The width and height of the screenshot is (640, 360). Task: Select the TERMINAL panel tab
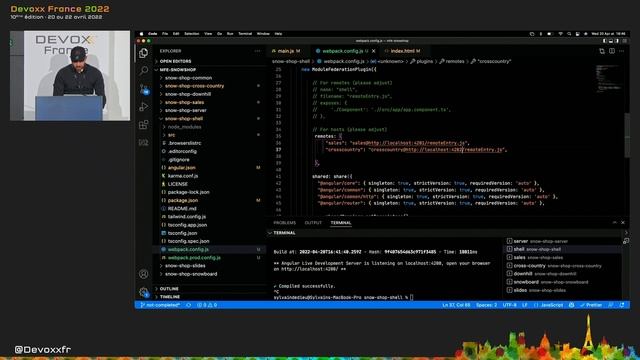(x=341, y=223)
